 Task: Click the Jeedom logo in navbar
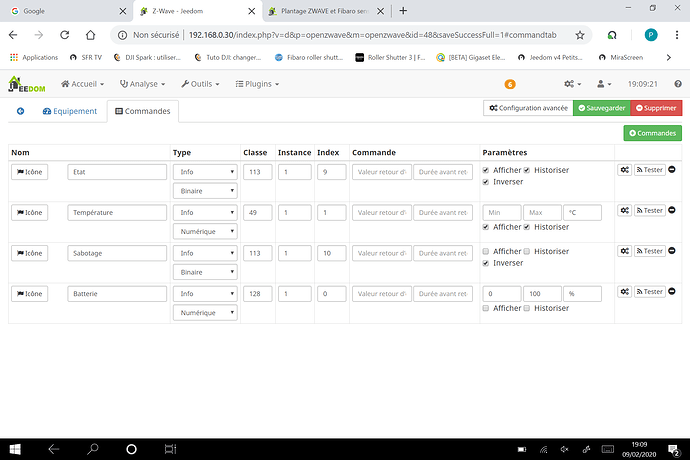click(27, 84)
